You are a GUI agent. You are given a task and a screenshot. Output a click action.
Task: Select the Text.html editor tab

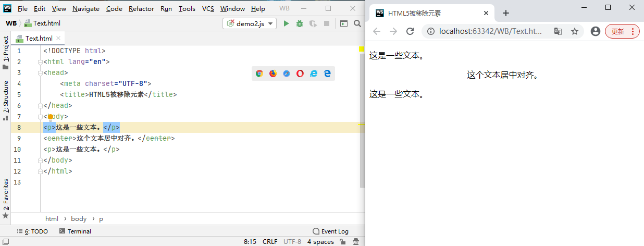[39, 39]
